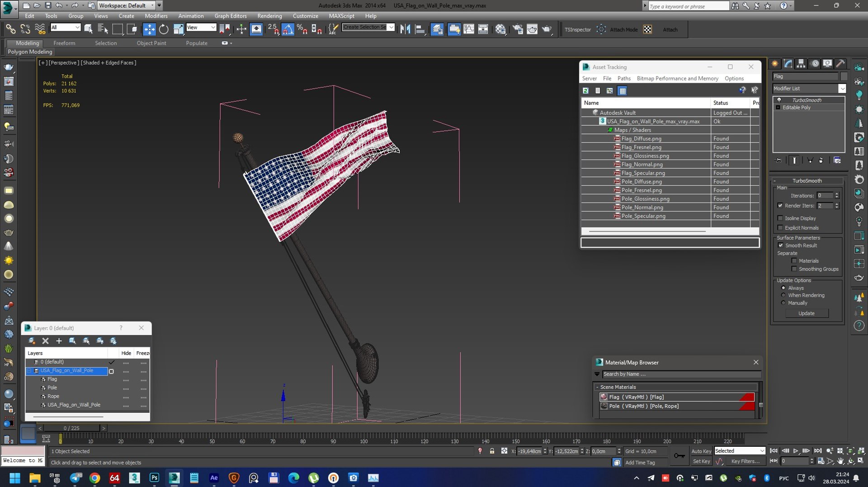
Task: Switch to the Freeform ribbon tab
Action: point(64,43)
